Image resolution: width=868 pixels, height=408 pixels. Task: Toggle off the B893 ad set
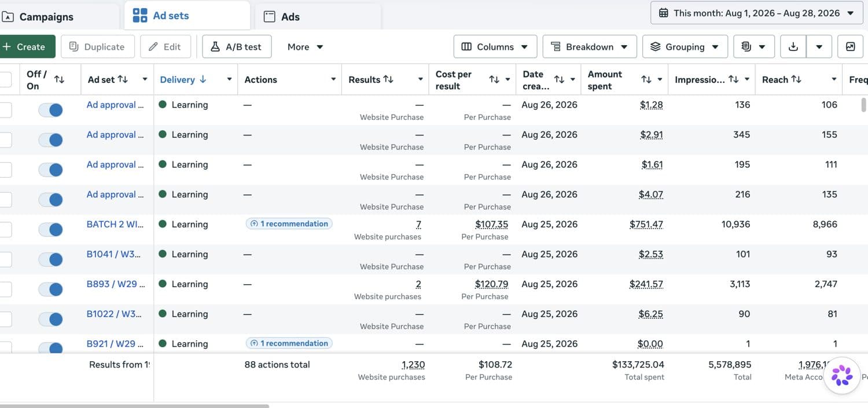[50, 289]
